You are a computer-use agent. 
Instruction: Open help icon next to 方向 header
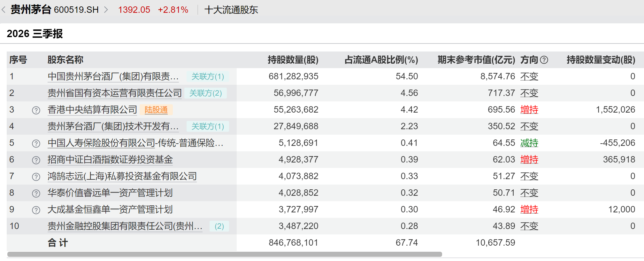[544, 60]
